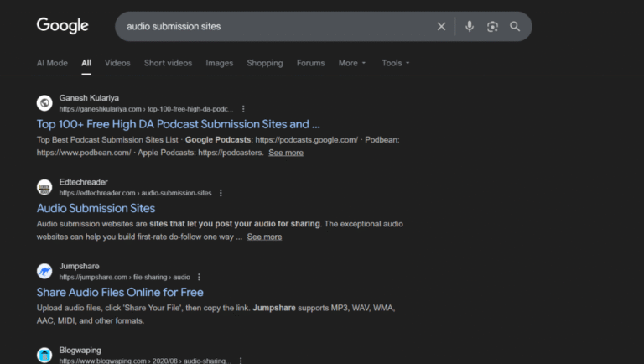Click the magnifying glass search button
The width and height of the screenshot is (644, 364).
[515, 27]
